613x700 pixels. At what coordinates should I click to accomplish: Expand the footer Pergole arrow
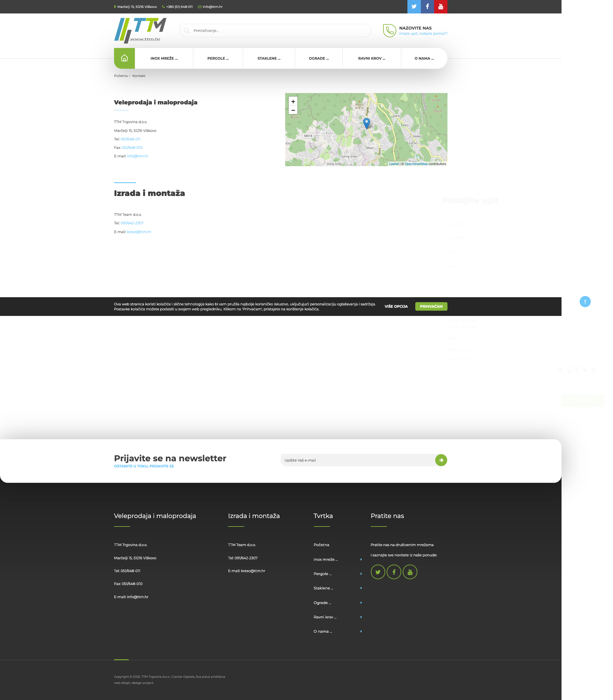click(361, 574)
